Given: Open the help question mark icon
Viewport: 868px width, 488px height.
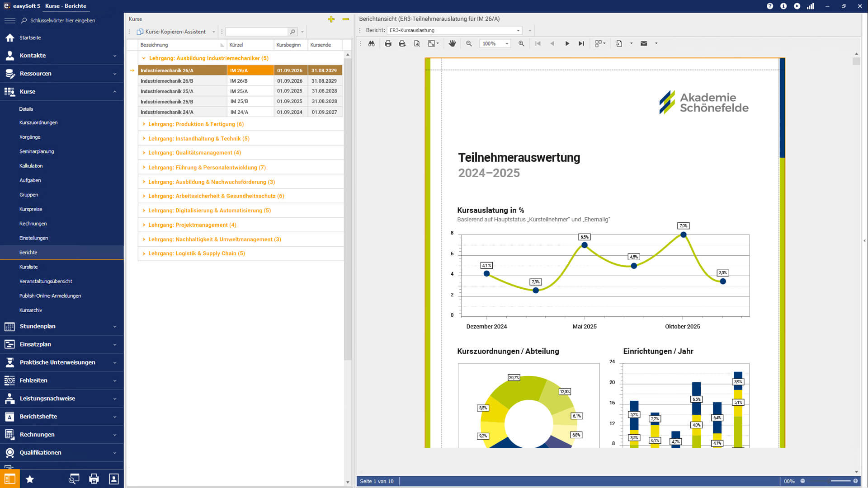Looking at the screenshot, I should click(x=770, y=6).
